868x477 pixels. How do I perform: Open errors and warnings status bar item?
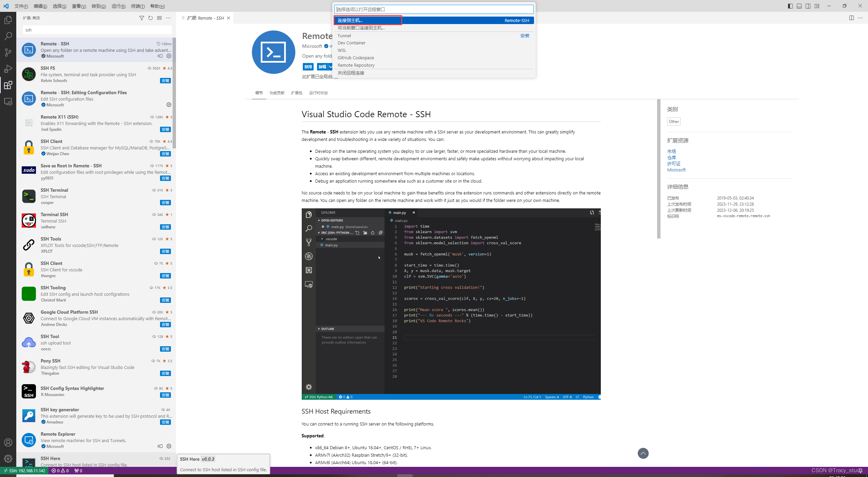60,471
